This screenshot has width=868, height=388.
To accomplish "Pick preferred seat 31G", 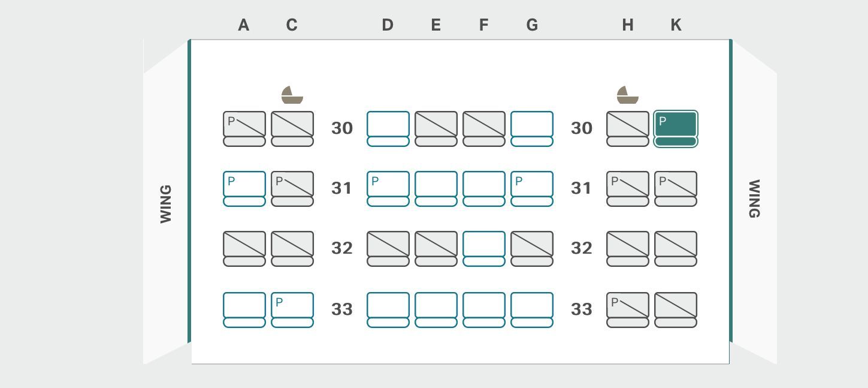I will click(532, 189).
